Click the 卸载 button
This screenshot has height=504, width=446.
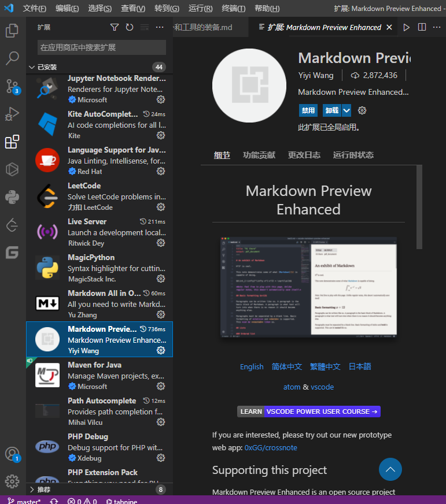pyautogui.click(x=332, y=110)
